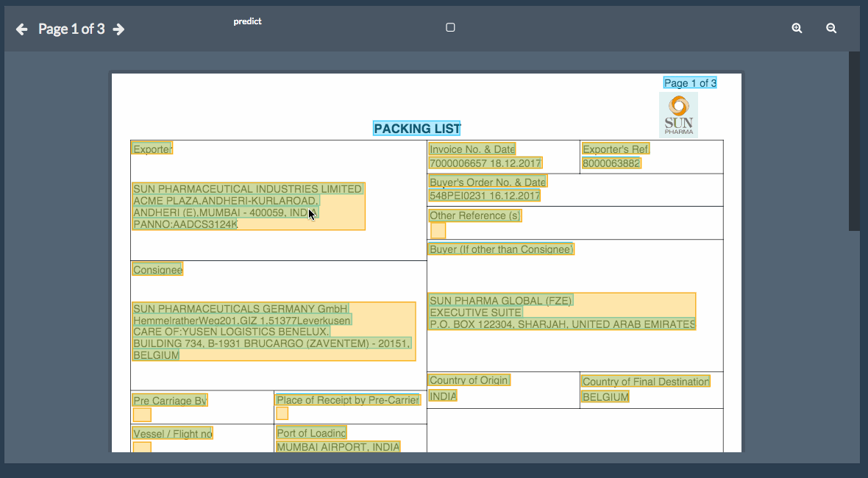This screenshot has width=868, height=478.
Task: Select 'BUILDING 734, B-1931 BRUCARGO' text line
Action: click(x=272, y=343)
